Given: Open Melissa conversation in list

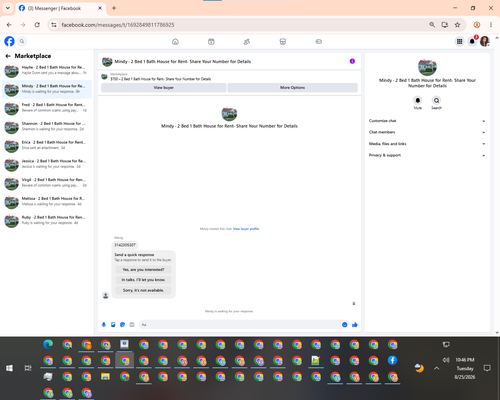Looking at the screenshot, I should point(47,201).
